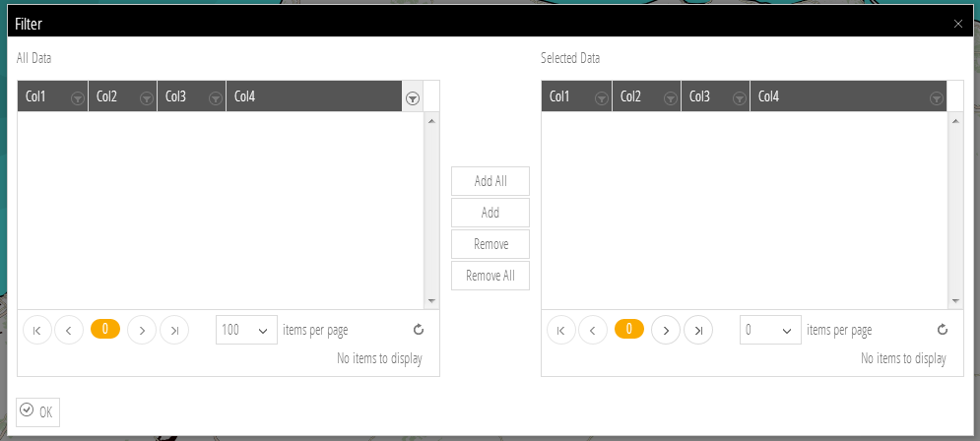Refresh the All Data grid
Viewport: 980px width, 441px height.
(418, 330)
